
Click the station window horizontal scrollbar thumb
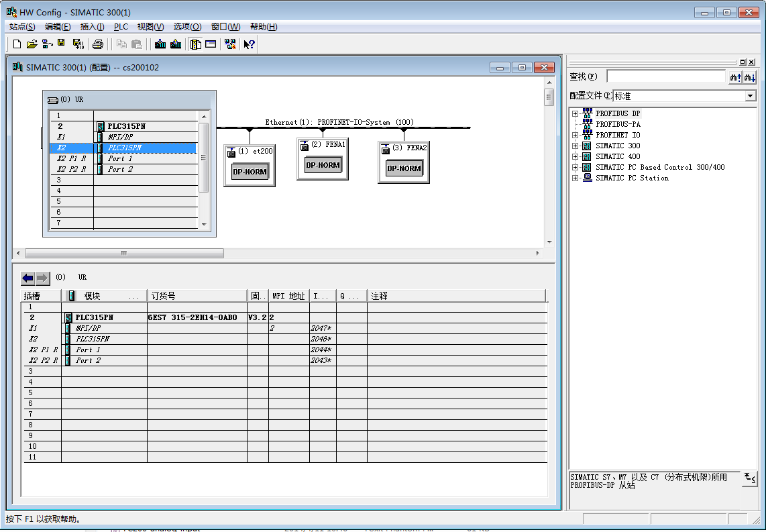(124, 253)
